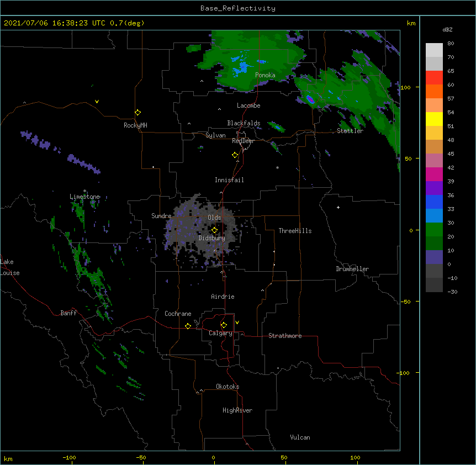Click the white caret left of Okotoks
476x465 pixels.
click(x=201, y=390)
